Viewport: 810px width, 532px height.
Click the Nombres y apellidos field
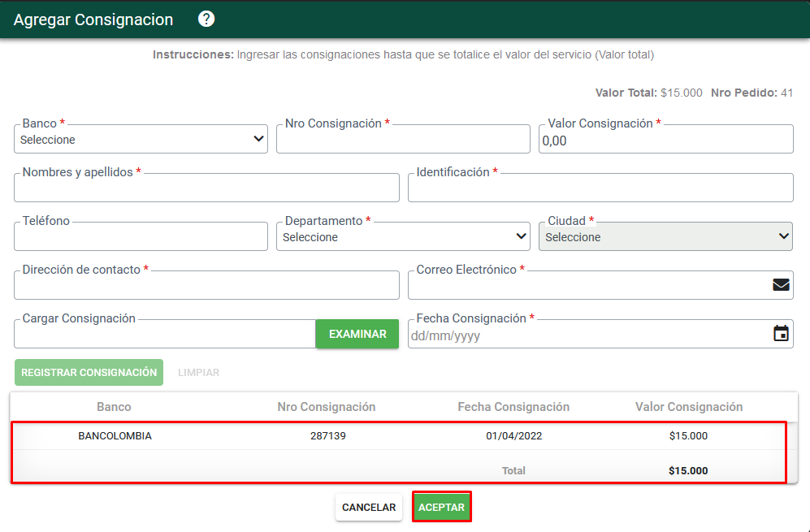(206, 188)
